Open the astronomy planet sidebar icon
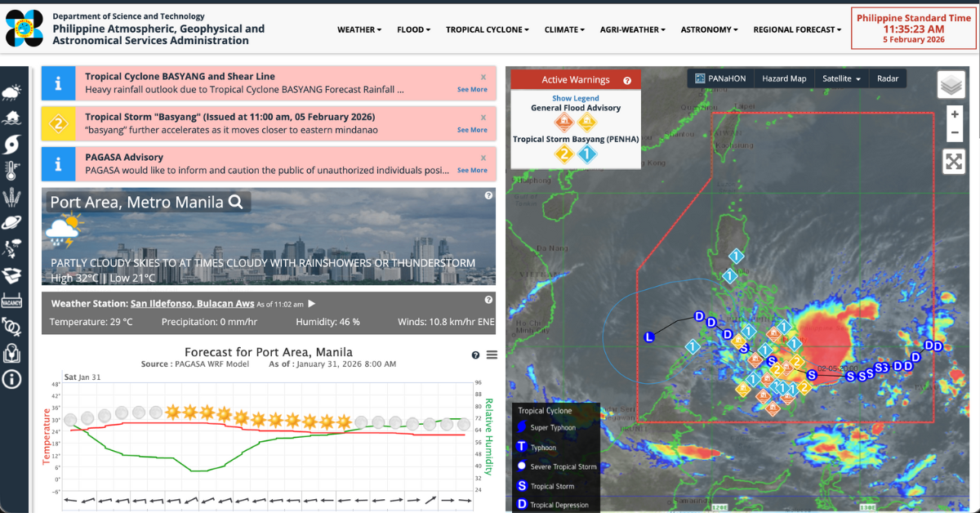This screenshot has width=980, height=513. (12, 222)
